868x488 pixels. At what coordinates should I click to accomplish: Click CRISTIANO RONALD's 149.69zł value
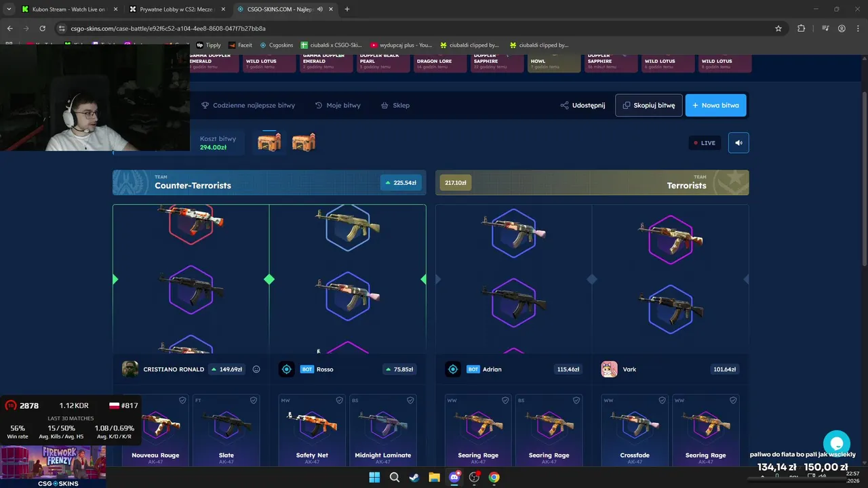(226, 369)
